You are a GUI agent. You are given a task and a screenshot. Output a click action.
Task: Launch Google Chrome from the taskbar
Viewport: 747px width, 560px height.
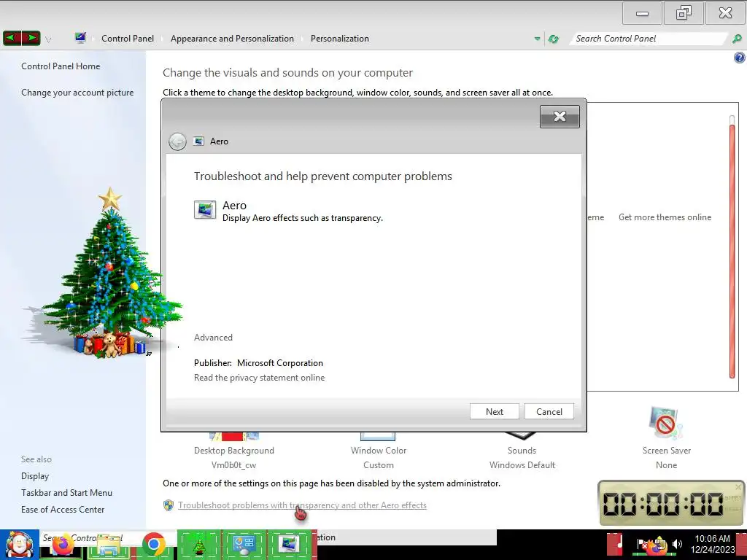pyautogui.click(x=153, y=545)
